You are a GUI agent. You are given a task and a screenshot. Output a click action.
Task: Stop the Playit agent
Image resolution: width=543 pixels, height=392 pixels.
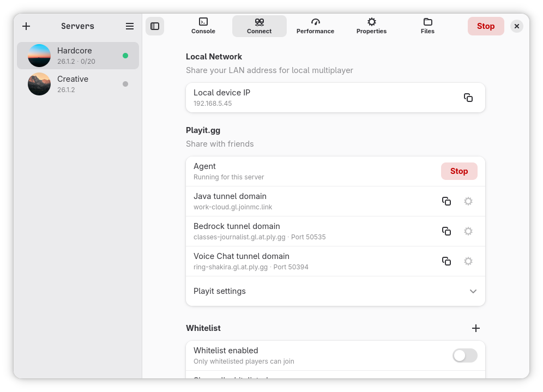coord(459,171)
